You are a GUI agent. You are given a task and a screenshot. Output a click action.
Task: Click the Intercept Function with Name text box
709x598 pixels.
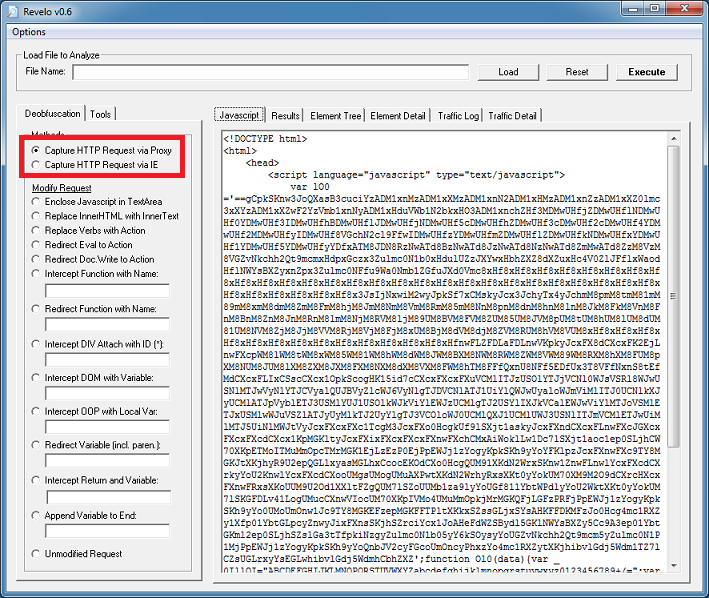point(106,289)
